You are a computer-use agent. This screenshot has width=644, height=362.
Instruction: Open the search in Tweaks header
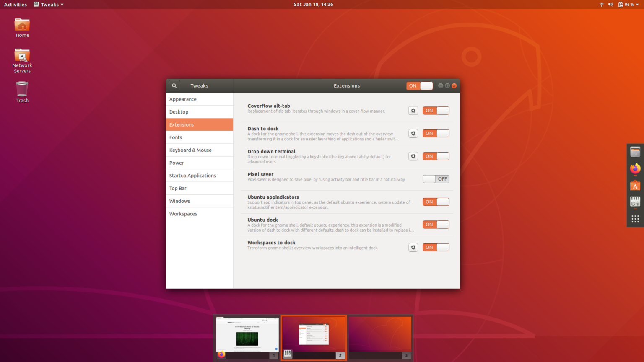(x=174, y=85)
